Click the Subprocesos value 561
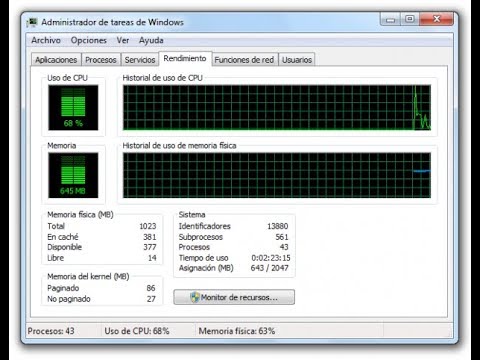Image resolution: width=480 pixels, height=360 pixels. (282, 237)
